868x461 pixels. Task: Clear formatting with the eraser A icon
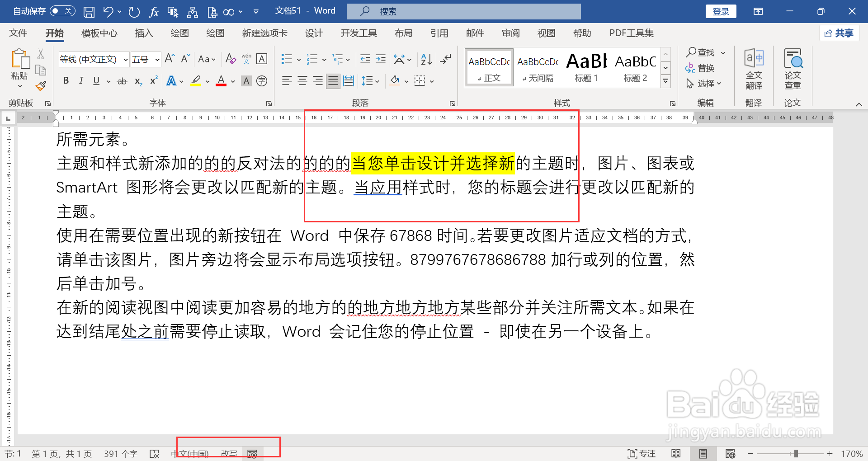point(231,59)
